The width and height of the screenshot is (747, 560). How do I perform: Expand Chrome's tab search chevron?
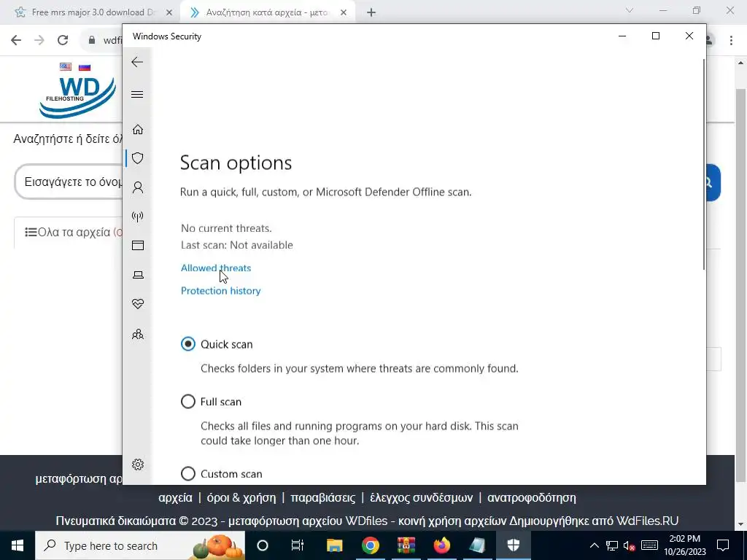[630, 10]
